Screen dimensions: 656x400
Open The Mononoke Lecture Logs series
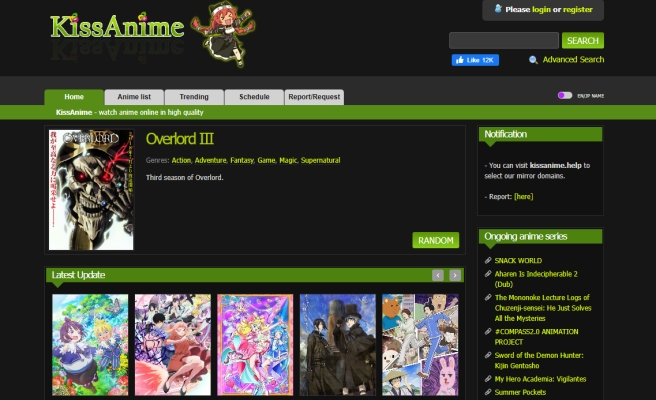point(543,308)
